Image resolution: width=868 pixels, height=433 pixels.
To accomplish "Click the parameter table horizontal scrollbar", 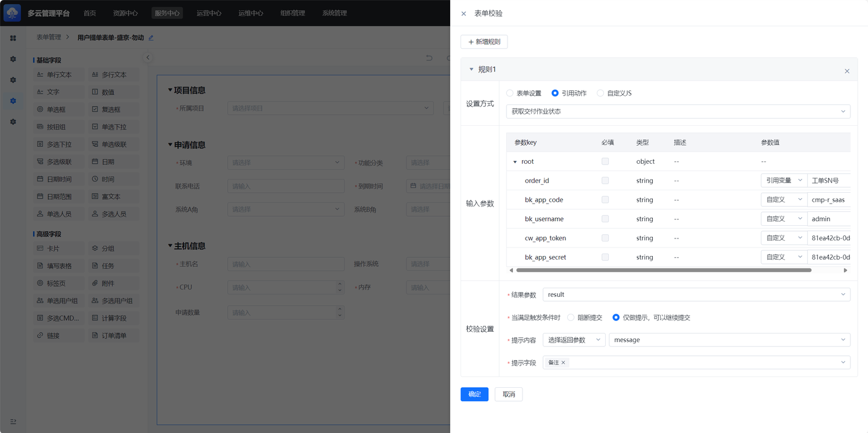I will pos(664,270).
